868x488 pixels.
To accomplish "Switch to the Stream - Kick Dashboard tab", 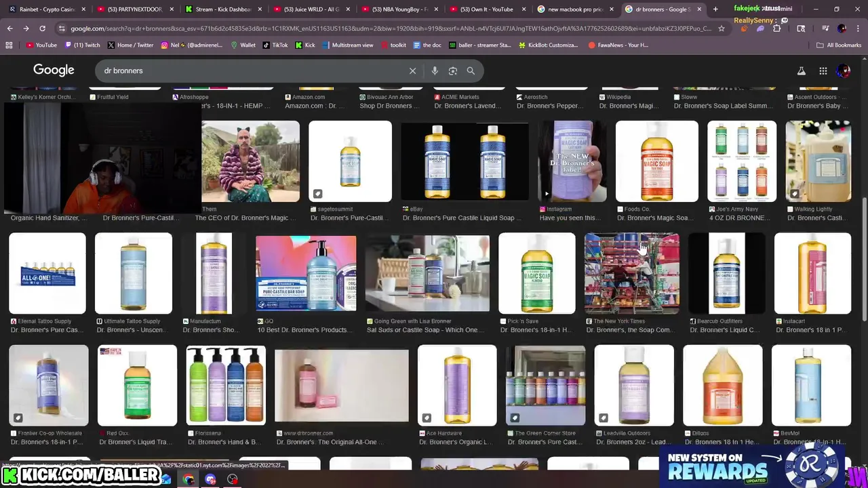I will point(222,9).
